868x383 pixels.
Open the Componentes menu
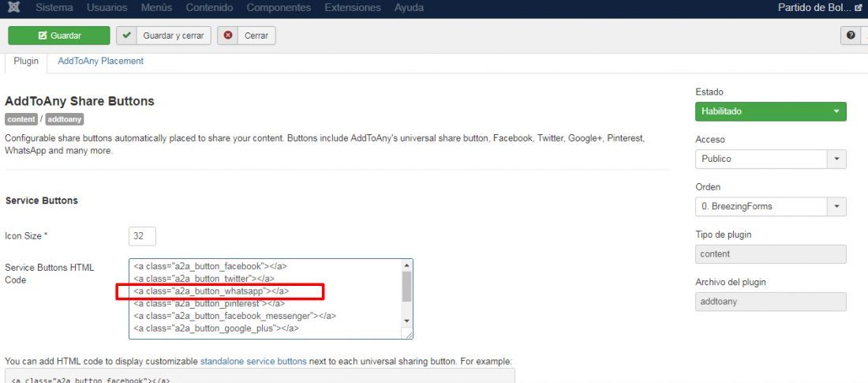coord(279,8)
